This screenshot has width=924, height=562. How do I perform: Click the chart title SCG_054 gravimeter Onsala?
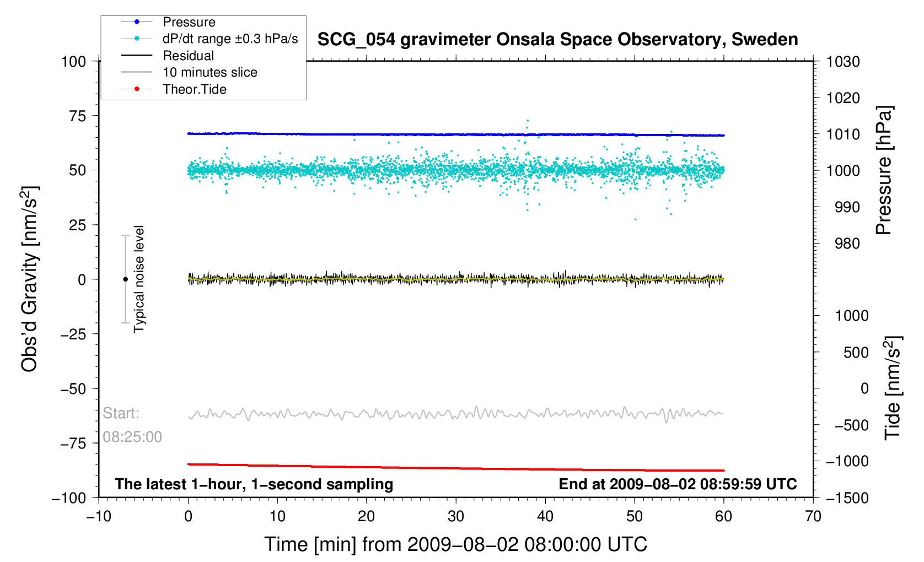[x=557, y=40]
